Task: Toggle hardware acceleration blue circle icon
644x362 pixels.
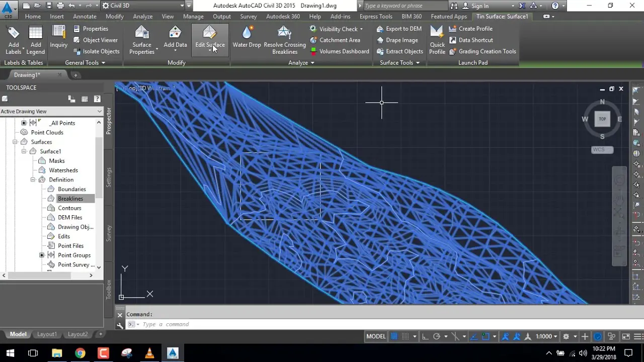Action: pyautogui.click(x=598, y=336)
